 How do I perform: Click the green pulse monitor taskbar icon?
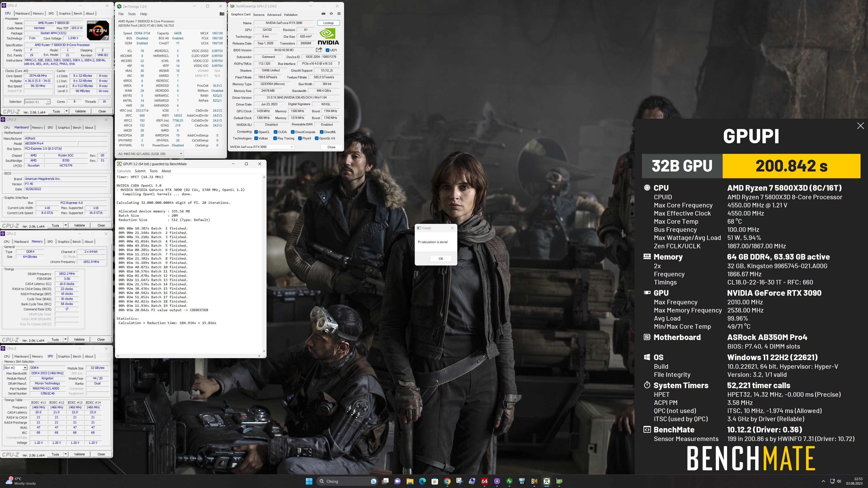(x=509, y=481)
